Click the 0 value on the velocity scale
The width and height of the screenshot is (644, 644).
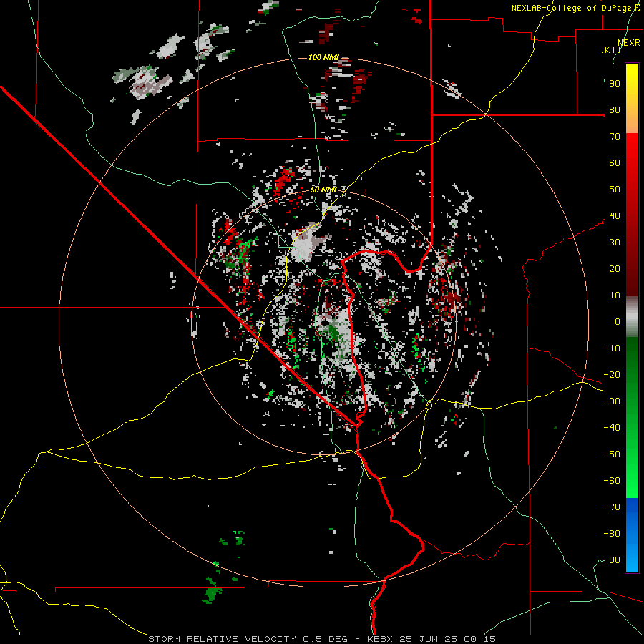pos(618,321)
